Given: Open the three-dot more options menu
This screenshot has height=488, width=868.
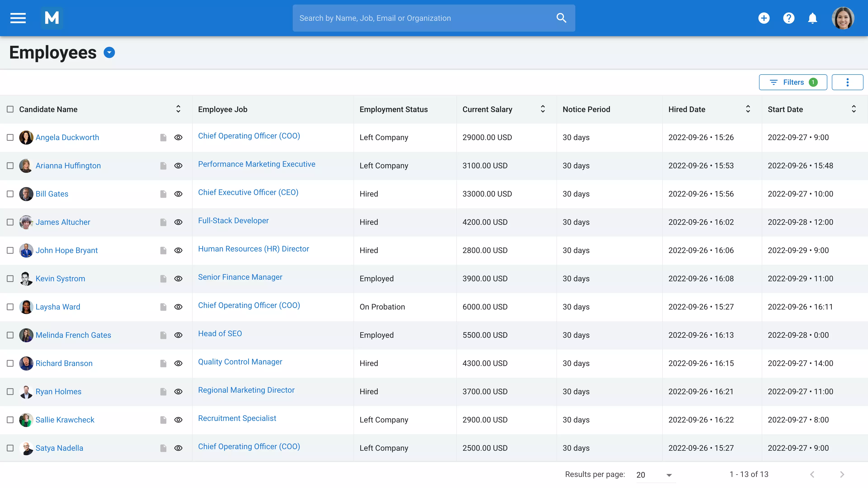Looking at the screenshot, I should click(x=847, y=82).
